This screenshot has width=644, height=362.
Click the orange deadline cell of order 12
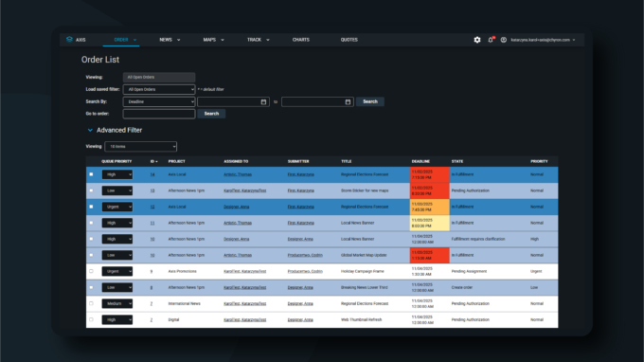pos(430,208)
